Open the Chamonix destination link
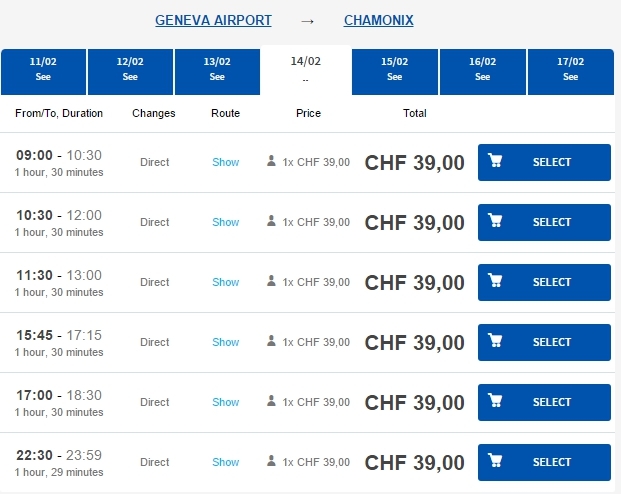Screen dimensions: 621x494 click(378, 20)
